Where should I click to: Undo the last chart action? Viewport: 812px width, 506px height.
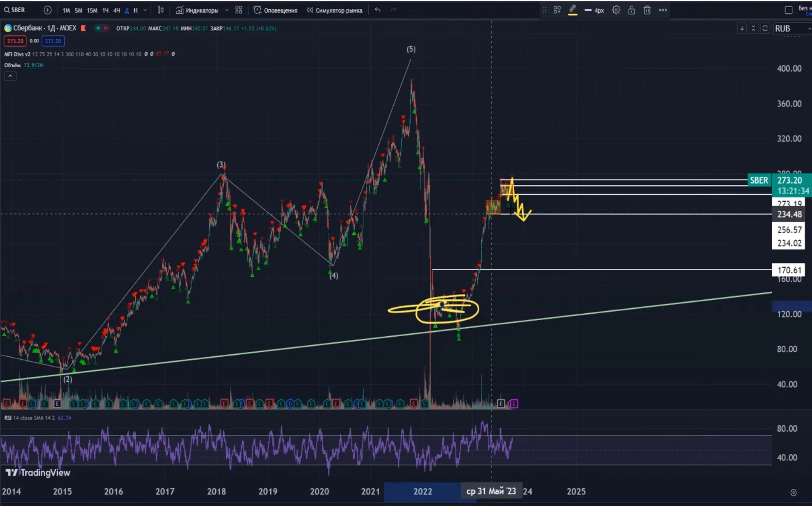pos(378,10)
